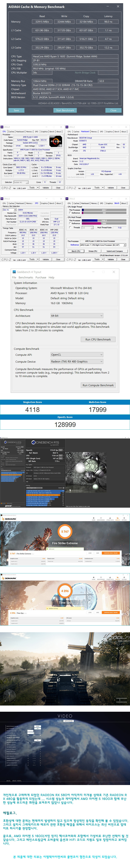Click Validate in CPU-Z Bench window

[110, 259]
